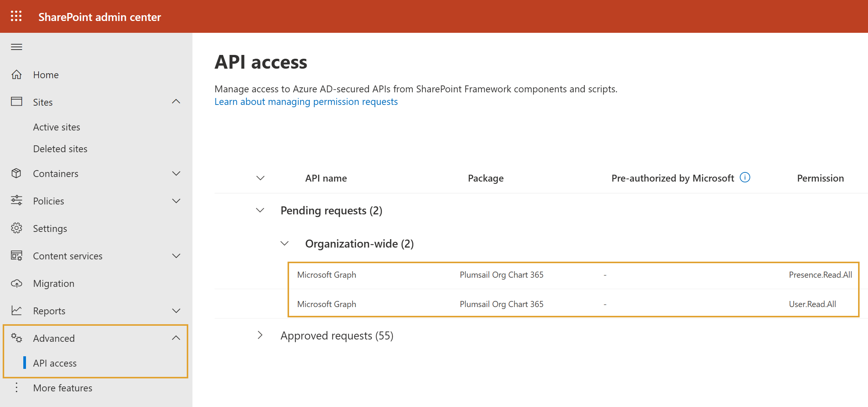Open the More features menu item
Viewport: 868px width, 407px height.
(63, 388)
